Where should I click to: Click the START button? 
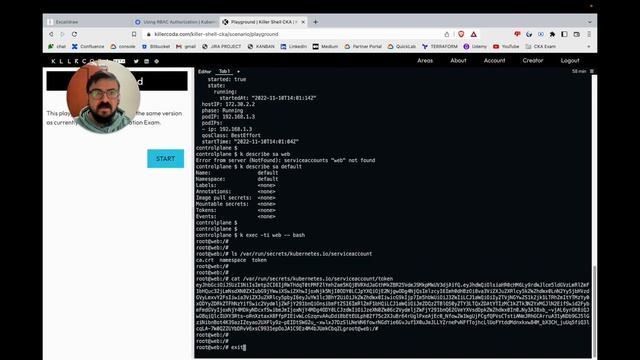(x=165, y=159)
